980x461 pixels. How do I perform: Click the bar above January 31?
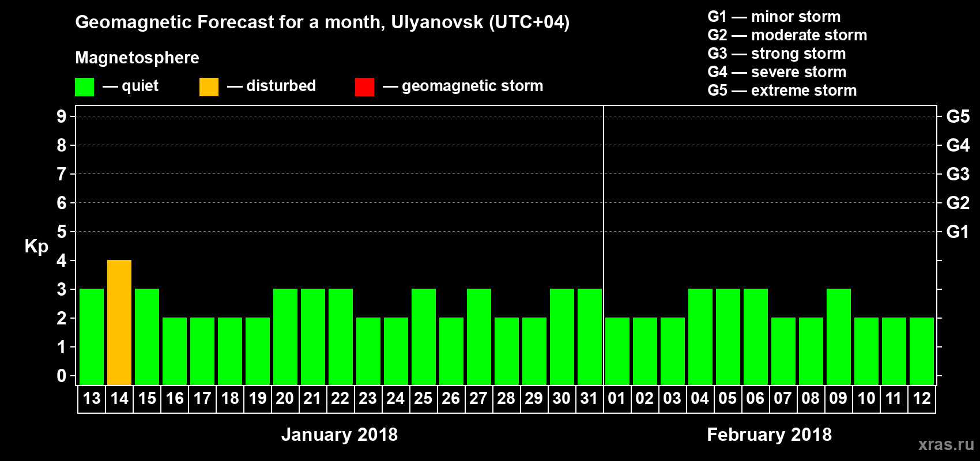pyautogui.click(x=590, y=337)
